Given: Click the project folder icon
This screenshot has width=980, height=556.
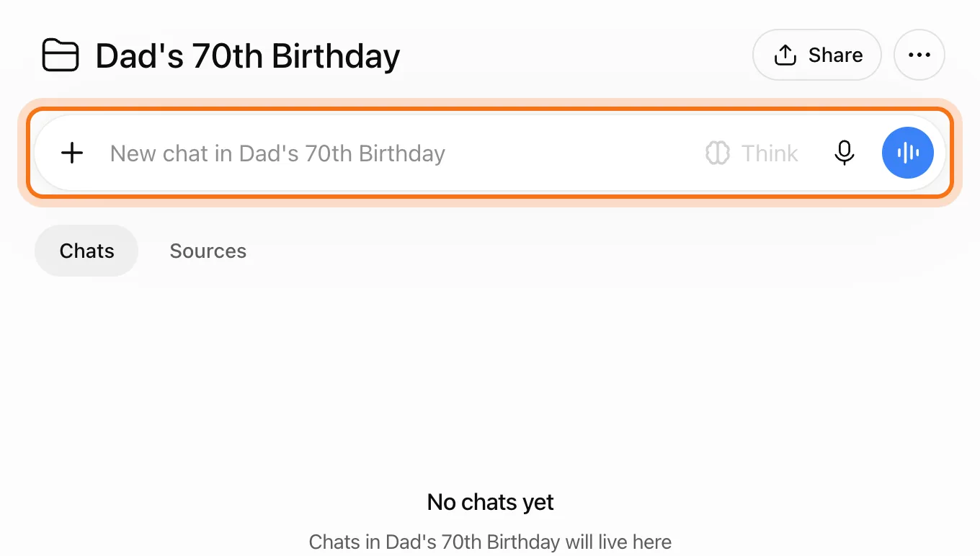Looking at the screenshot, I should [x=61, y=55].
